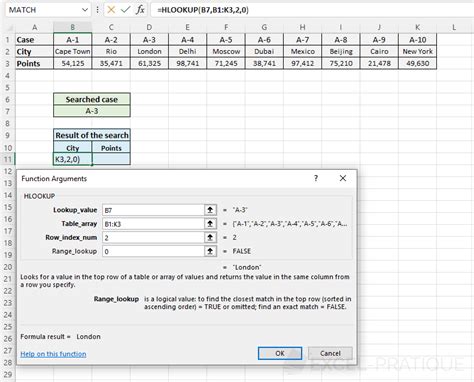Select row 7 header
Screen dimensions: 474x382
coord(7,111)
